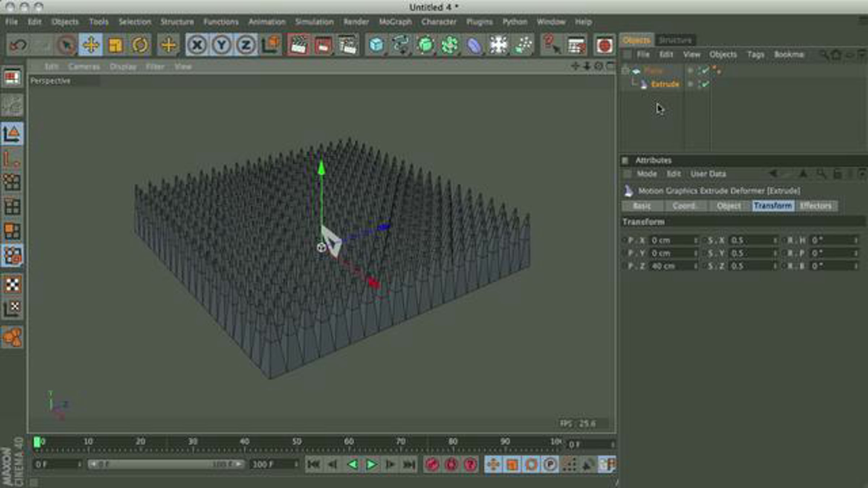Open the Render Settings icon
The image size is (868, 488).
(x=347, y=45)
